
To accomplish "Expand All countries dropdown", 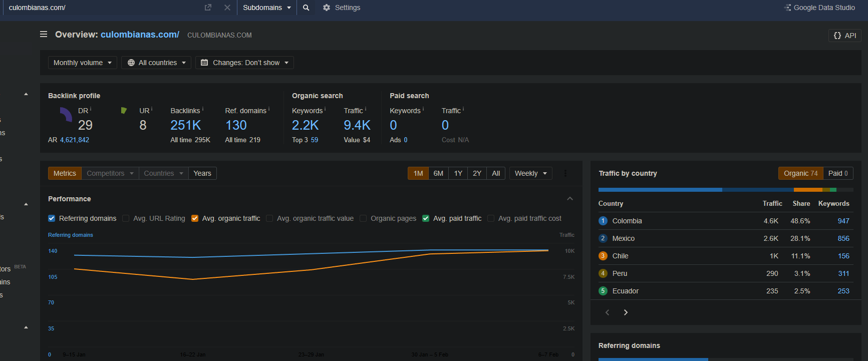I will pos(156,63).
